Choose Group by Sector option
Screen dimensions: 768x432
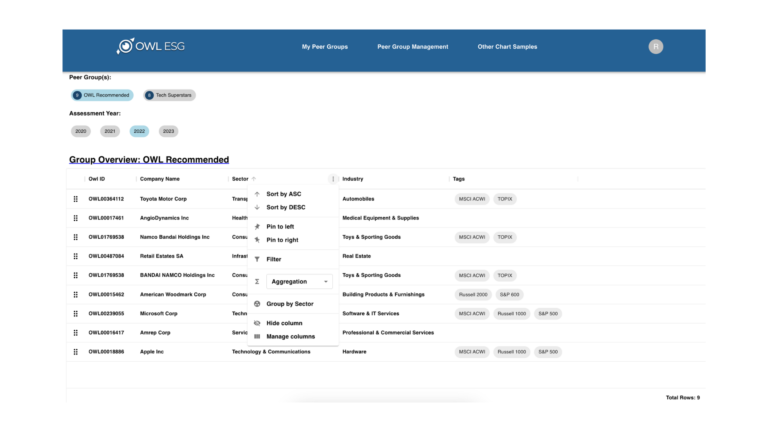(x=293, y=304)
